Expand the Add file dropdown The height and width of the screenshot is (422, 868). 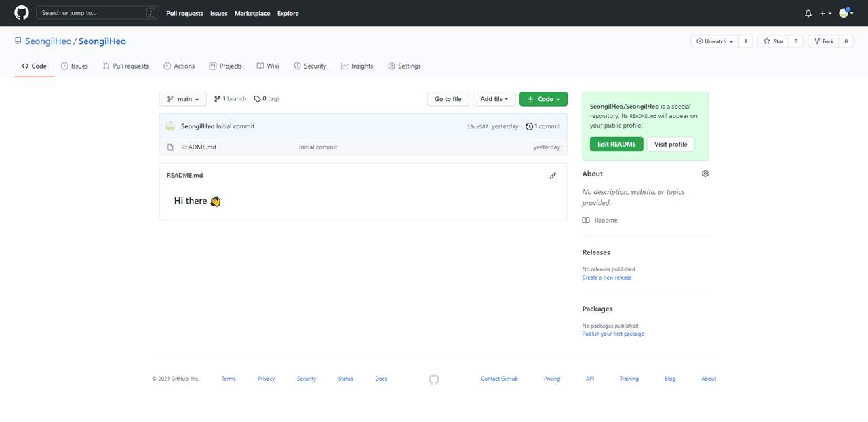pos(494,99)
